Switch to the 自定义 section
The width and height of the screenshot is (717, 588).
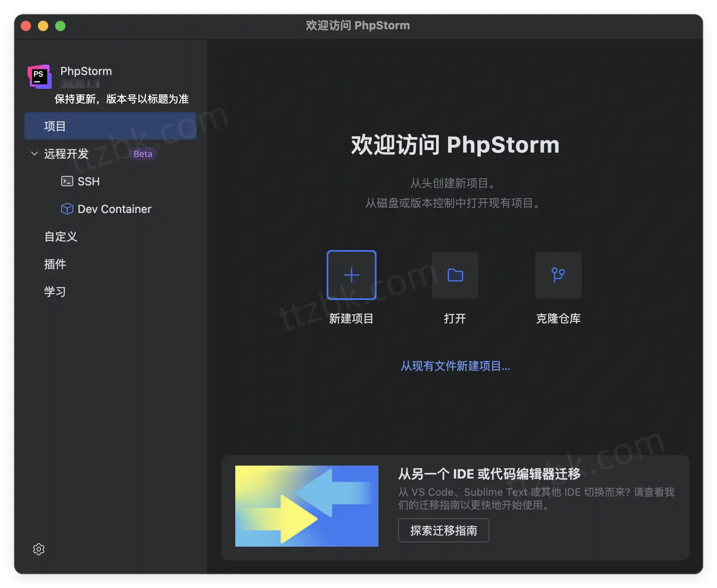point(60,236)
